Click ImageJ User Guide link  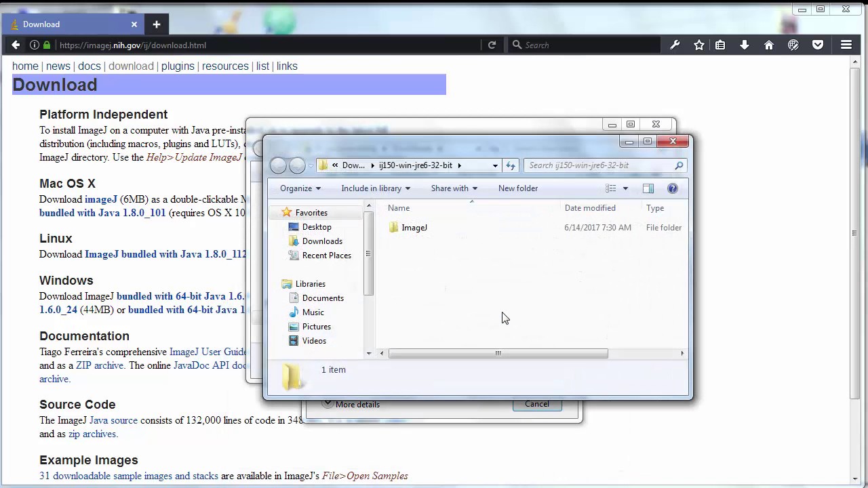[208, 352]
